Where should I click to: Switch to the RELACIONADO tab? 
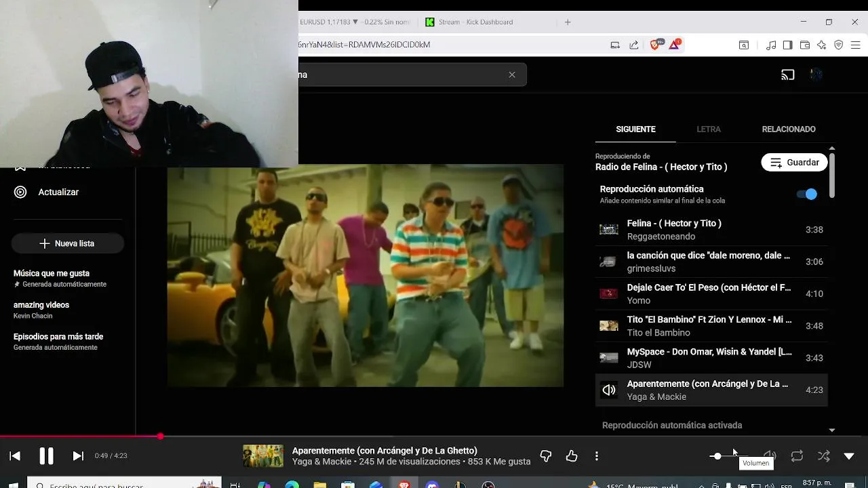pos(789,129)
